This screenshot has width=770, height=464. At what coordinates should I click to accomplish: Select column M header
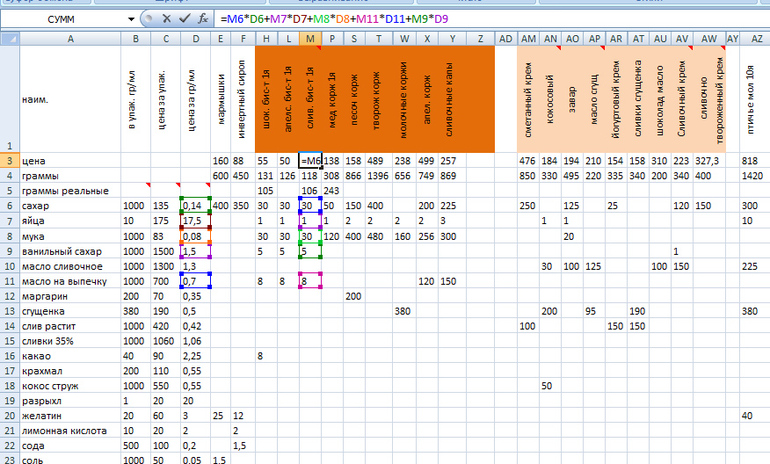point(311,38)
